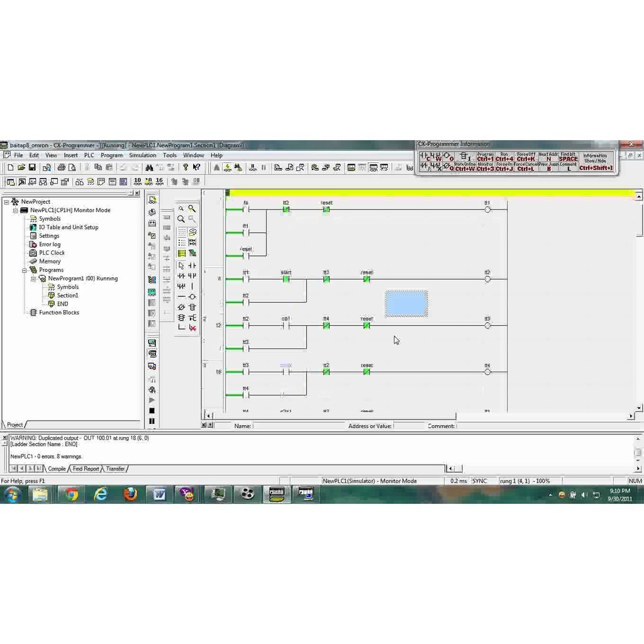644x644 pixels.
Task: Click the hex 16 monitor format icon
Action: pyautogui.click(x=159, y=181)
